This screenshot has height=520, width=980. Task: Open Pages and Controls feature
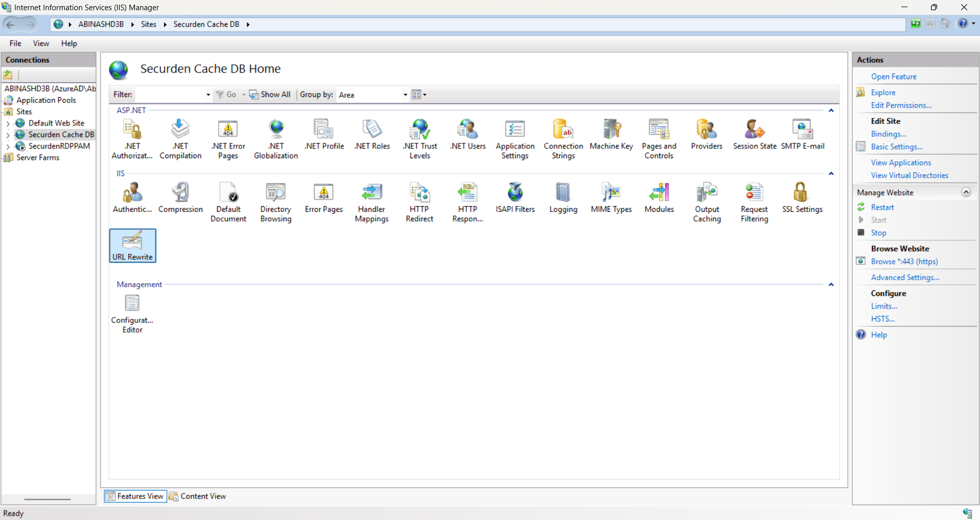pyautogui.click(x=659, y=139)
